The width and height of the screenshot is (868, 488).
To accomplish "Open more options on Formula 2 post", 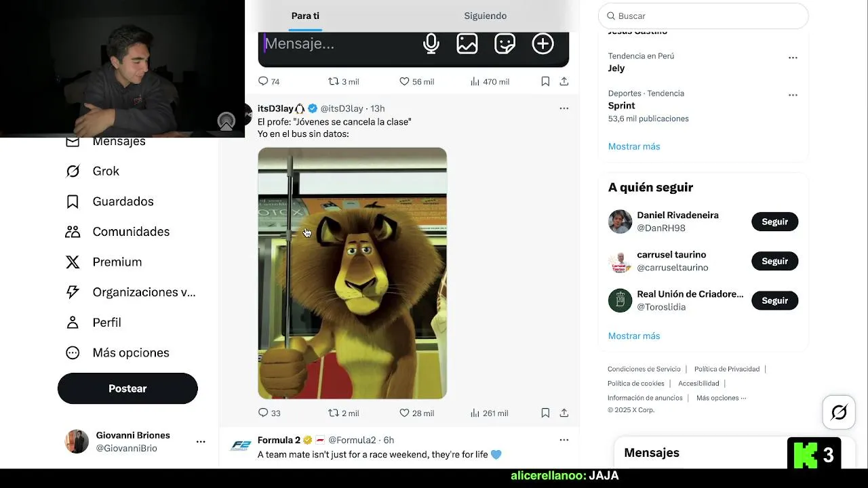I will [564, 440].
